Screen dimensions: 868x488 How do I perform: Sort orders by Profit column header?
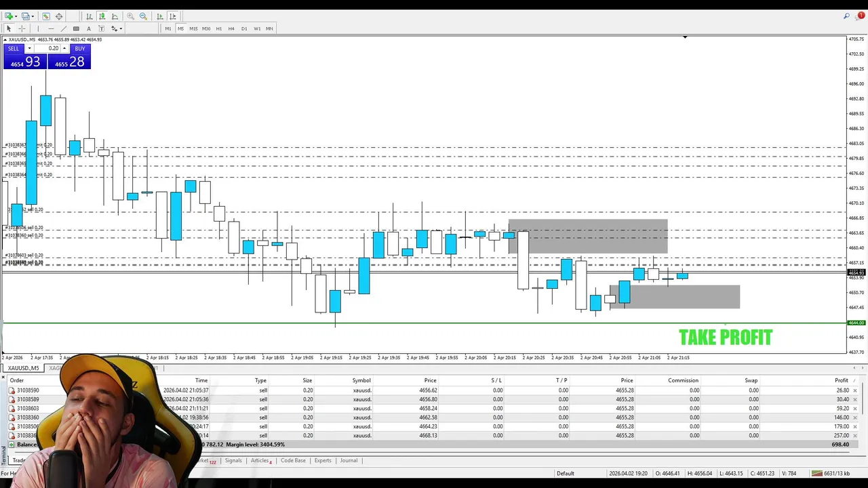(842, 380)
